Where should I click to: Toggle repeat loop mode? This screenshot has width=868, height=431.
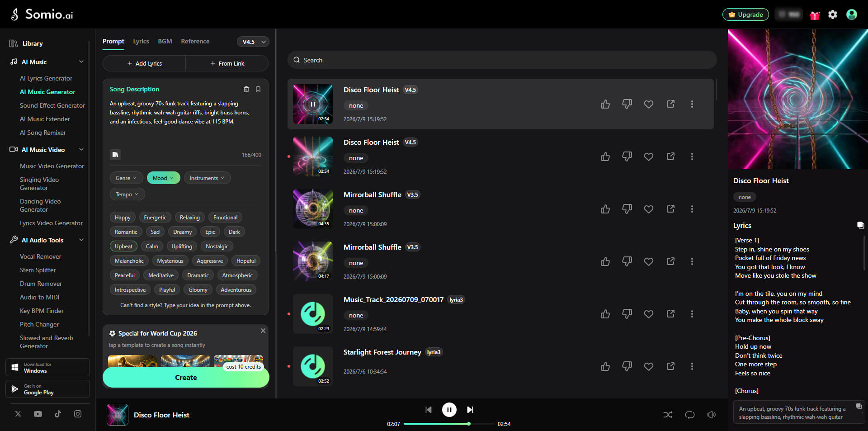690,415
